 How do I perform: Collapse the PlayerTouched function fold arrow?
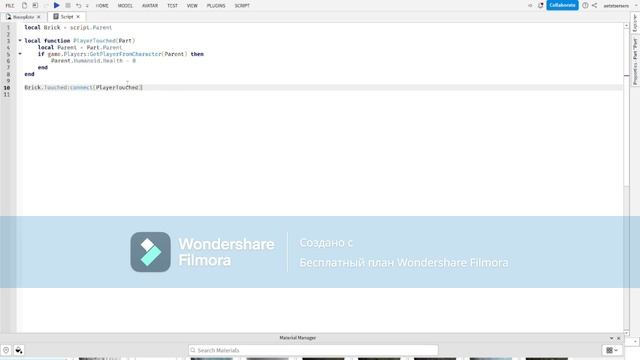20,40
